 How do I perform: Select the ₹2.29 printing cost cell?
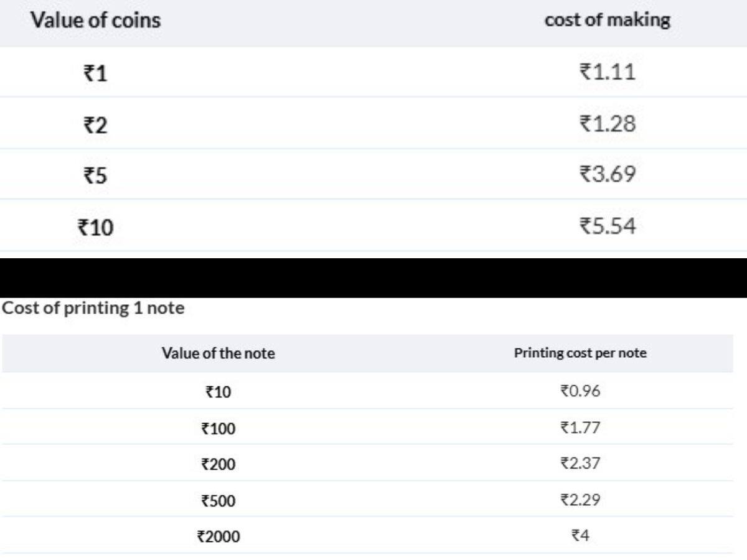click(x=580, y=499)
